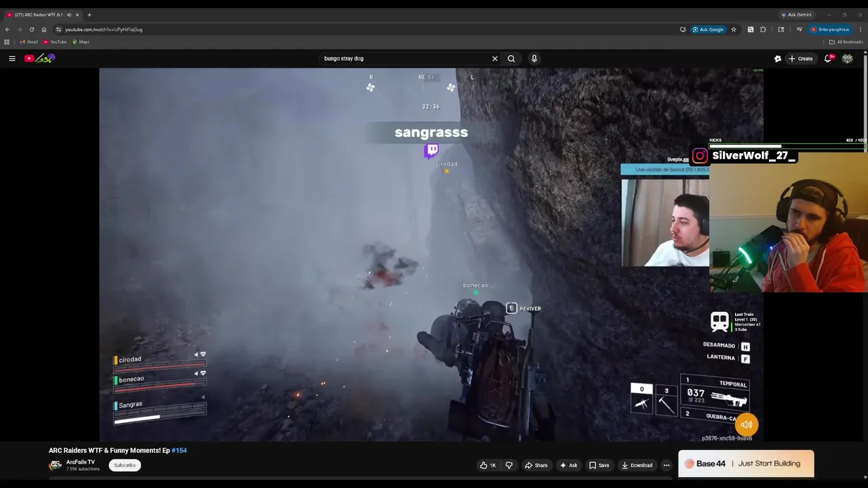
Task: Open the Chrome three-dot menu
Action: point(861,29)
